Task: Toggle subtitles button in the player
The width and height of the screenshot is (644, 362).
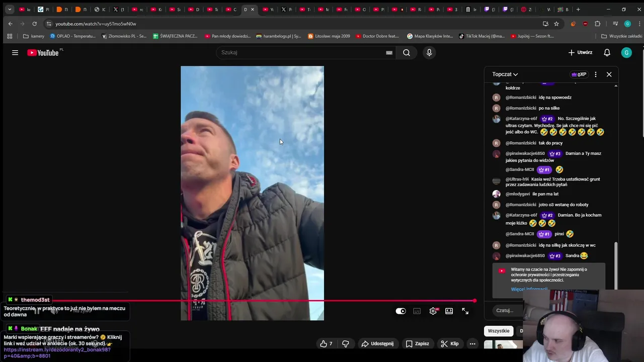Action: coord(417,311)
